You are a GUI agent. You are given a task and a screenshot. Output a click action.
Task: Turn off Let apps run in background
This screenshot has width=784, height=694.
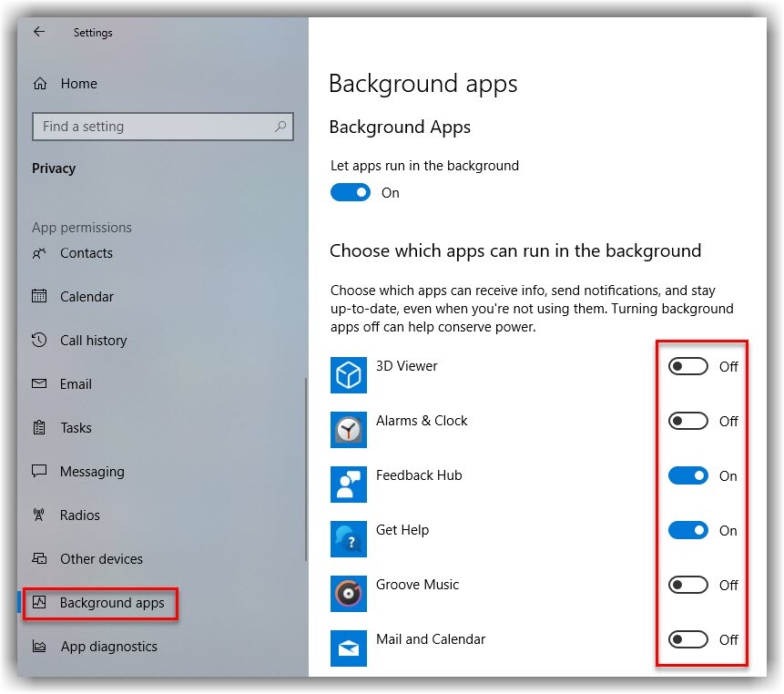click(351, 192)
